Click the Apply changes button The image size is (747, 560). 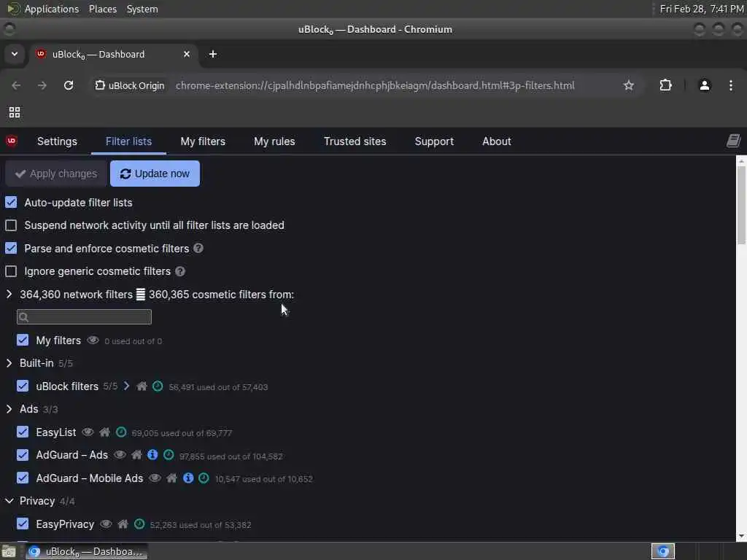coord(56,174)
